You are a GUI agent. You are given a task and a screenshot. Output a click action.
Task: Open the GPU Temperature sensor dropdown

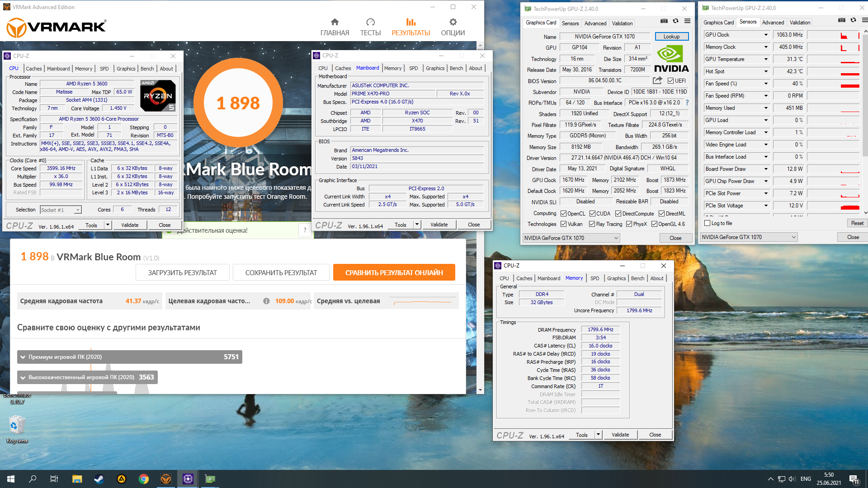(x=766, y=59)
